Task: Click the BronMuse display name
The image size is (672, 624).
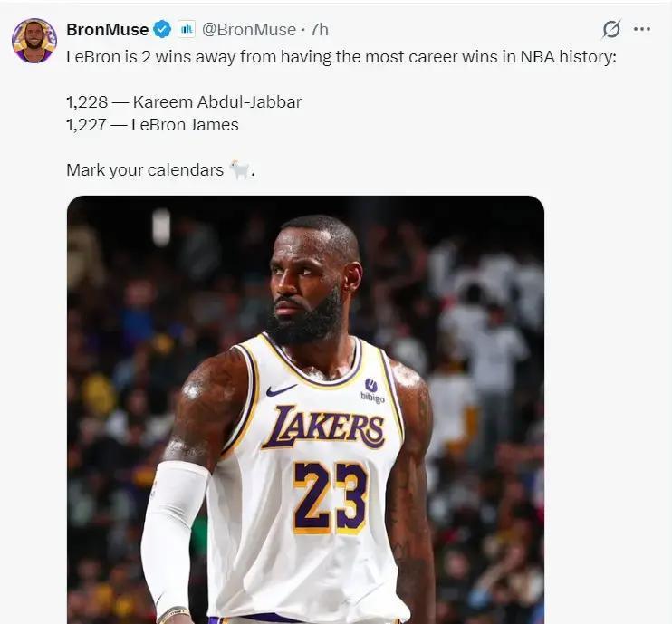Action: tap(107, 29)
